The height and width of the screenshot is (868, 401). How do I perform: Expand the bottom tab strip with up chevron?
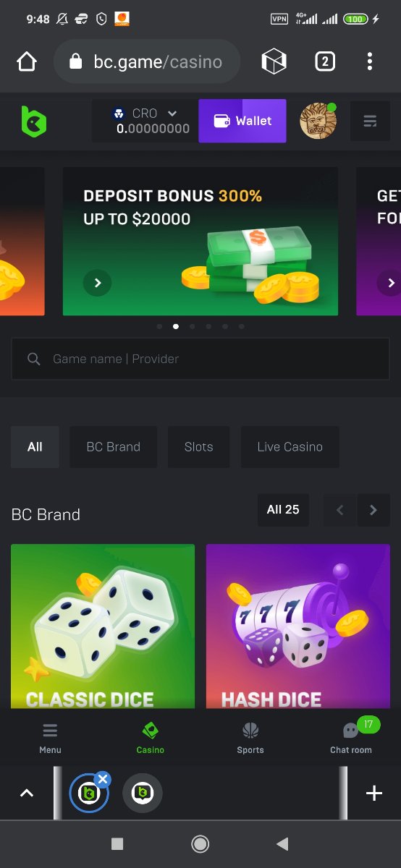27,793
